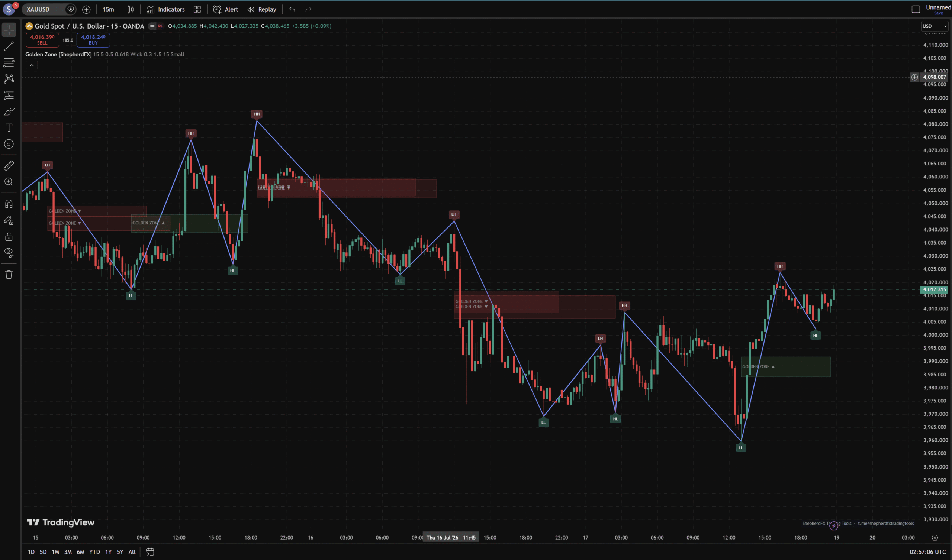This screenshot has width=952, height=560.
Task: Open the USD currency dropdown
Action: [x=935, y=26]
